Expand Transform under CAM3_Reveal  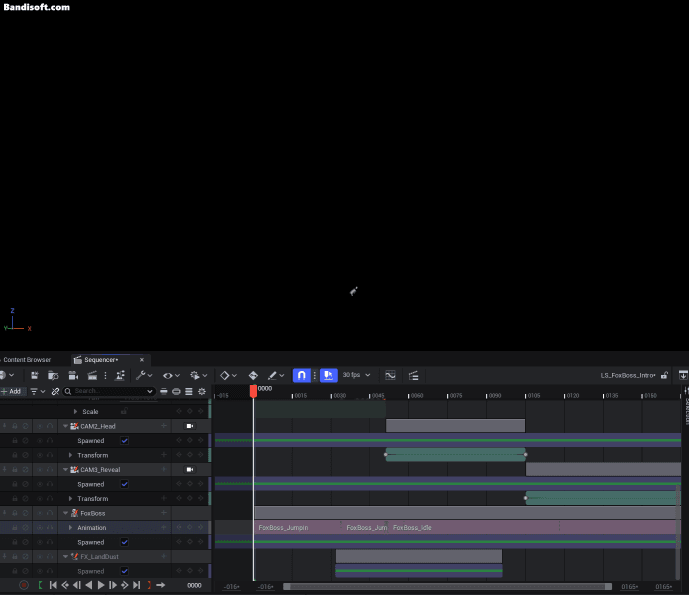tap(70, 499)
